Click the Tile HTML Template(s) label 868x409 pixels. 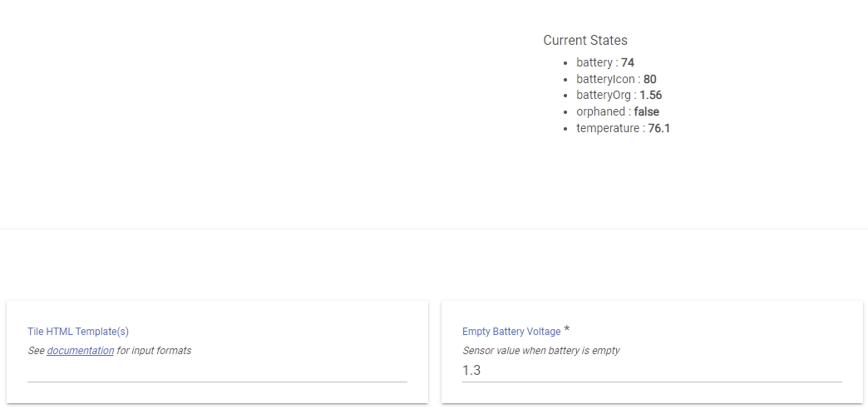tap(78, 332)
